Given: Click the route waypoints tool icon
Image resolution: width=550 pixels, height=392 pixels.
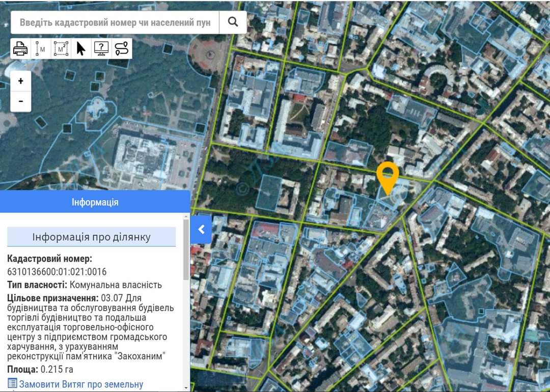Looking at the screenshot, I should coord(122,48).
